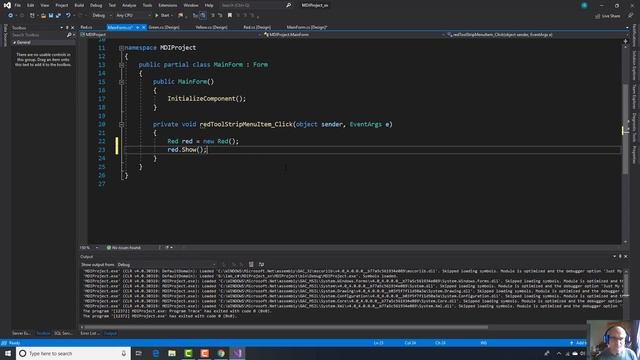Toggle word wrap in Output window

261,264
